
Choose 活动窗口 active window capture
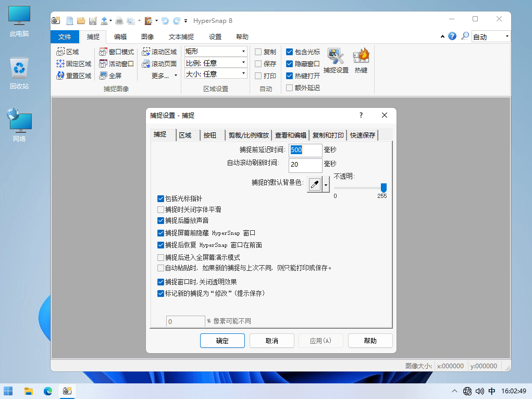pos(116,64)
